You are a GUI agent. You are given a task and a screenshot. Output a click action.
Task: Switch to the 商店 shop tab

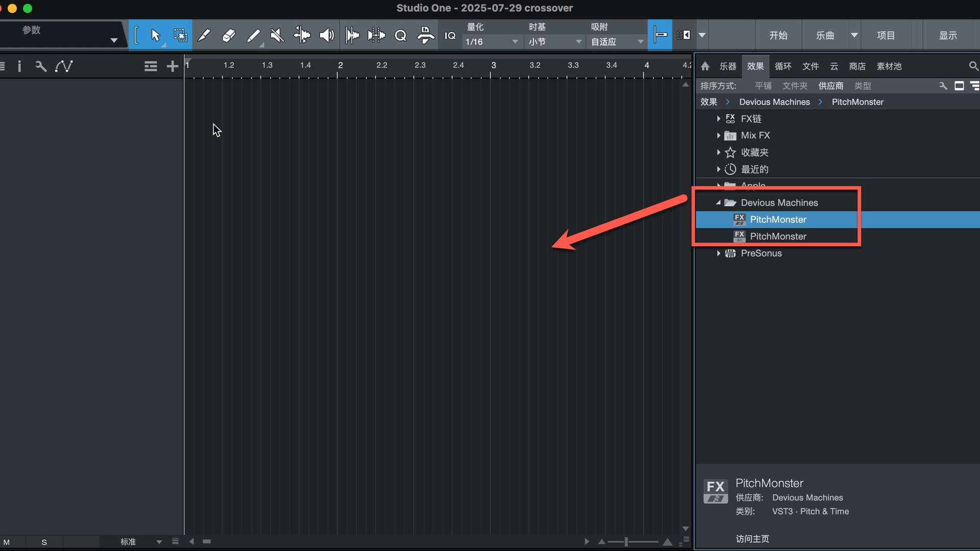click(x=857, y=66)
